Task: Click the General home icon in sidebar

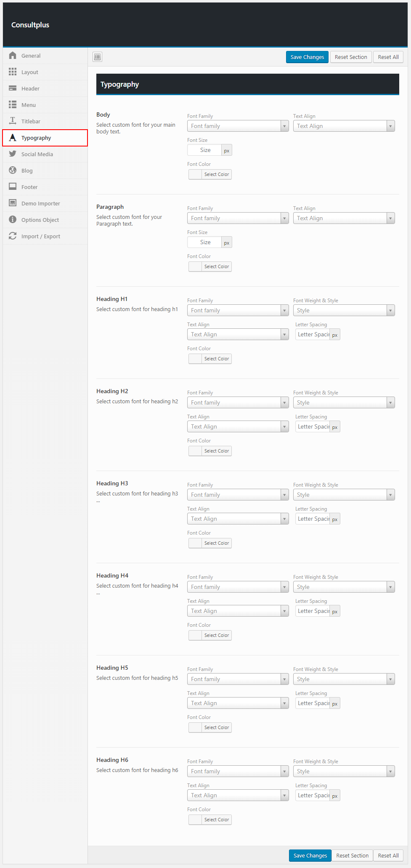Action: [13, 56]
